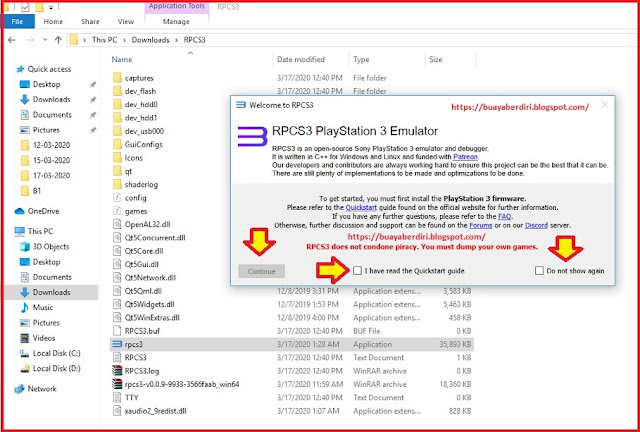The image size is (640, 432).
Task: Open the B1 folder in sidebar
Action: click(31, 191)
